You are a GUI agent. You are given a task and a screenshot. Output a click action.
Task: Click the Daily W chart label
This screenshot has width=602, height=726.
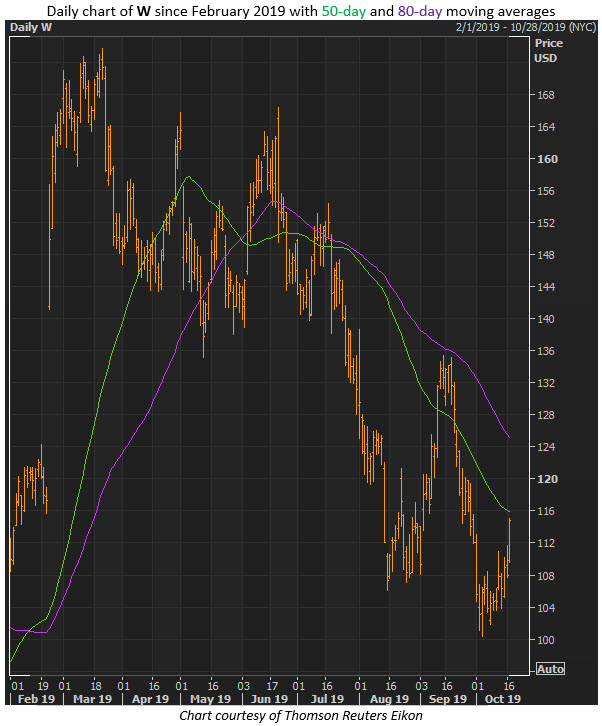tap(31, 27)
